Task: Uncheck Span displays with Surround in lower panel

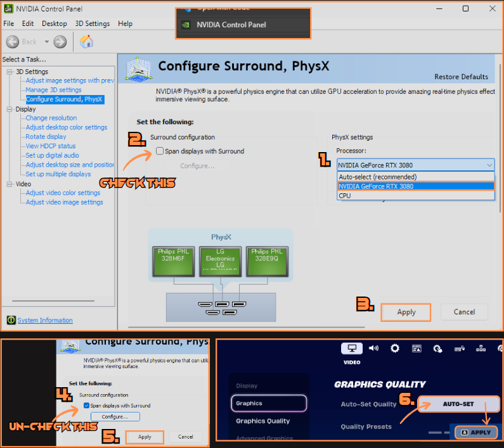Action: [x=86, y=406]
